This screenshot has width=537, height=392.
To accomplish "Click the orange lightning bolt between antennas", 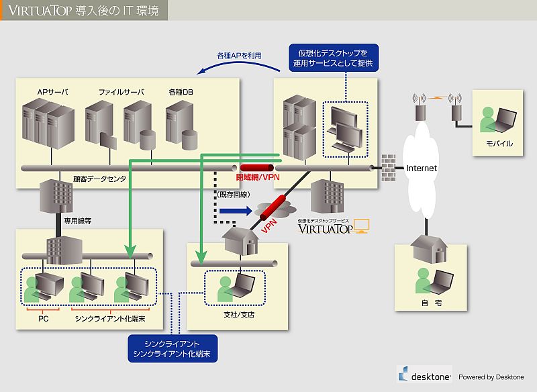I will click(438, 98).
